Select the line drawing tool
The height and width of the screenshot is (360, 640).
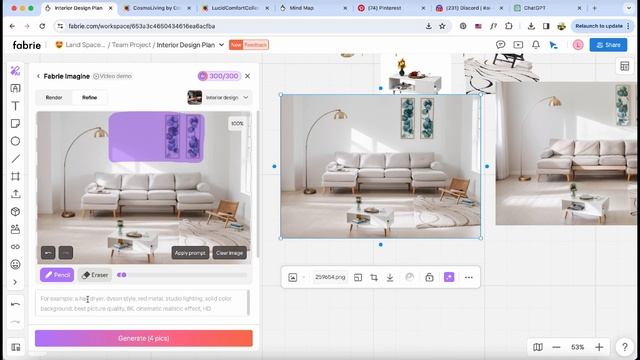point(16,159)
